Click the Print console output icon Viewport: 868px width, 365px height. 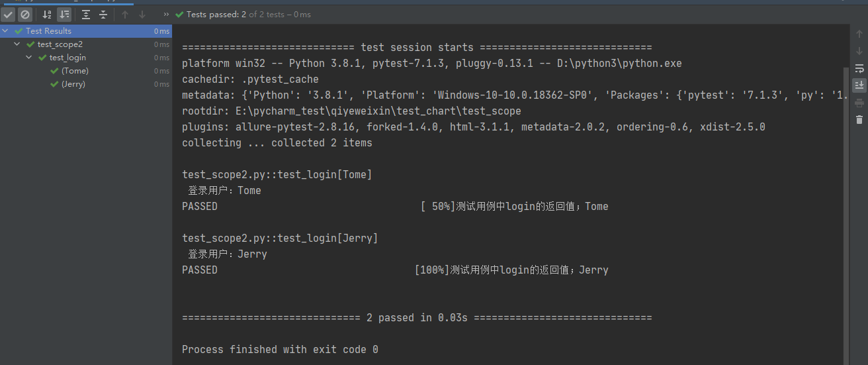(x=859, y=103)
